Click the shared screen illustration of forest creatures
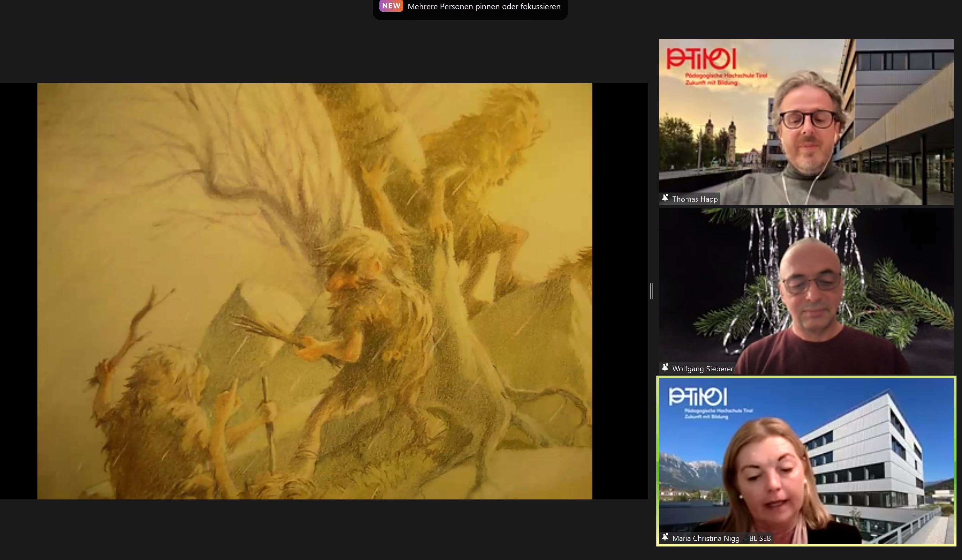 tap(315, 291)
